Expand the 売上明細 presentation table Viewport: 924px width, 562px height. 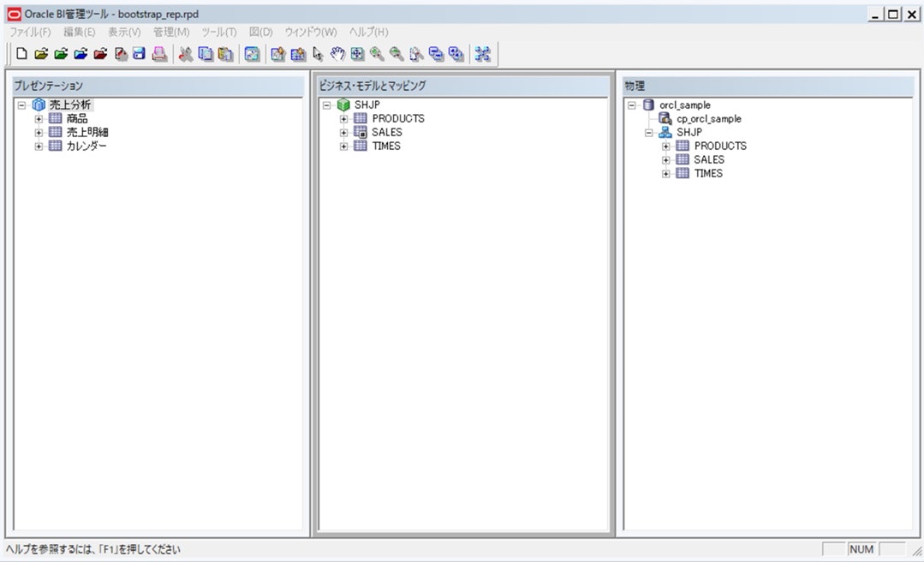pos(39,133)
